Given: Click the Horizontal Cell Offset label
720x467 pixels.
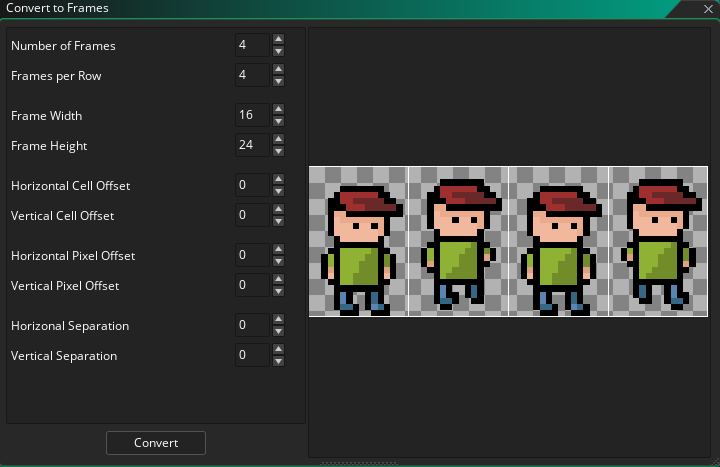Looking at the screenshot, I should tap(71, 186).
